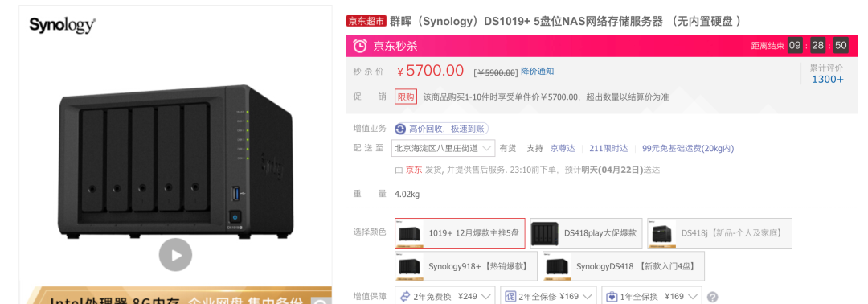This screenshot has width=868, height=304.
Task: Click the 降价通知 price alert link
Action: tap(538, 71)
